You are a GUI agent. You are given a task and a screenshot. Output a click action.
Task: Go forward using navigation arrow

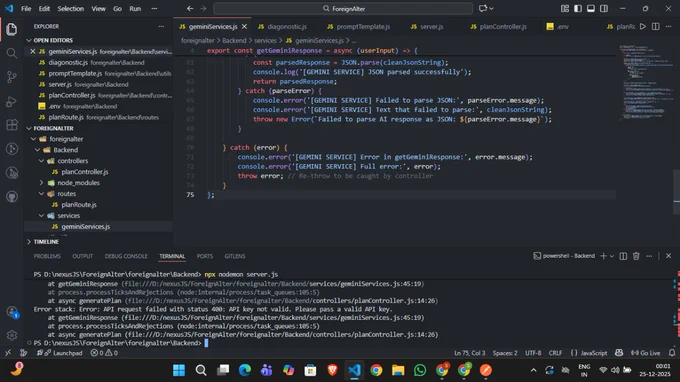point(203,8)
